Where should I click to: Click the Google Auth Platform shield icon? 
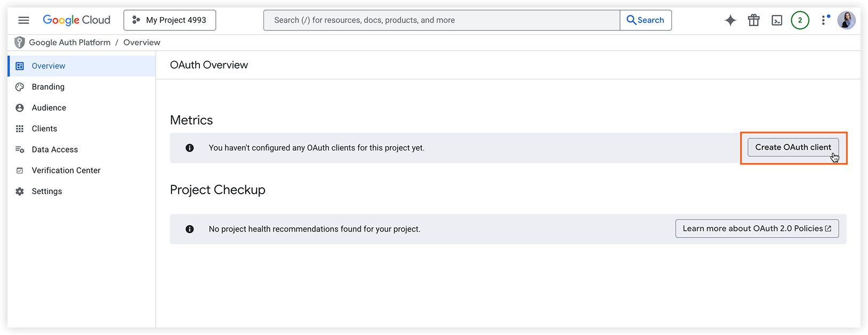(x=20, y=43)
